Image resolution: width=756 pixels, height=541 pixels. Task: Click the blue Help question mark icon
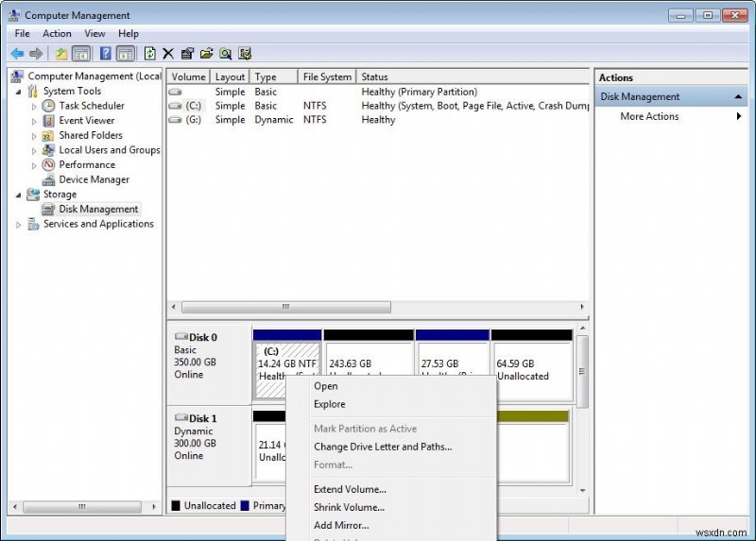[x=105, y=54]
